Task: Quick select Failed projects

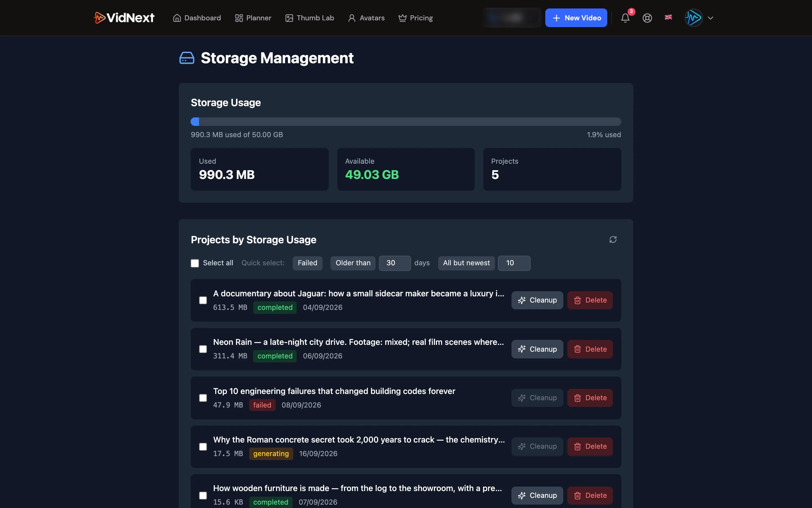Action: (x=307, y=263)
